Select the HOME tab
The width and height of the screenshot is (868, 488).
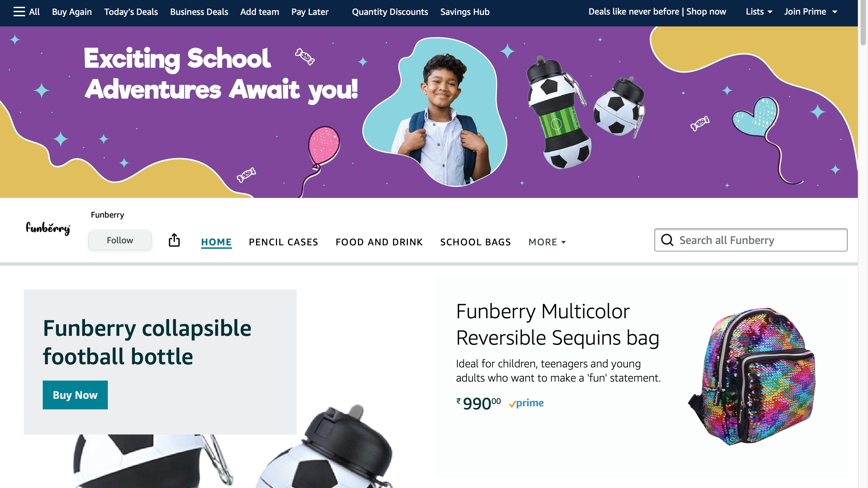(x=216, y=242)
